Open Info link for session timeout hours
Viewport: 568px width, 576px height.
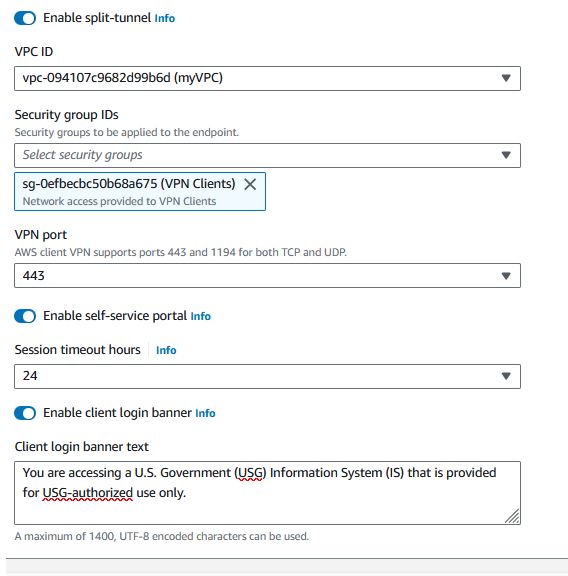pyautogui.click(x=166, y=350)
